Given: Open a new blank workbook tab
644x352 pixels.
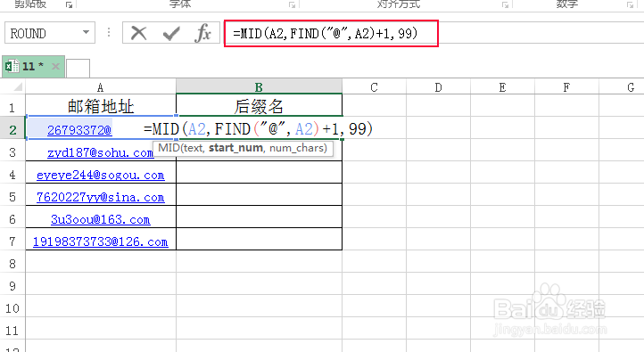Looking at the screenshot, I should coord(78,68).
